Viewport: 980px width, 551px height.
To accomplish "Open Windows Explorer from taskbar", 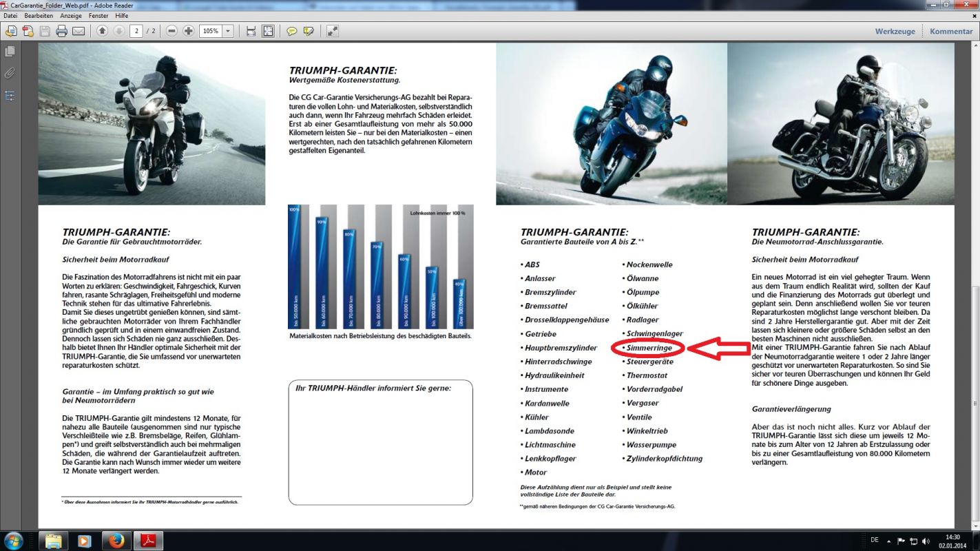I will 53,541.
